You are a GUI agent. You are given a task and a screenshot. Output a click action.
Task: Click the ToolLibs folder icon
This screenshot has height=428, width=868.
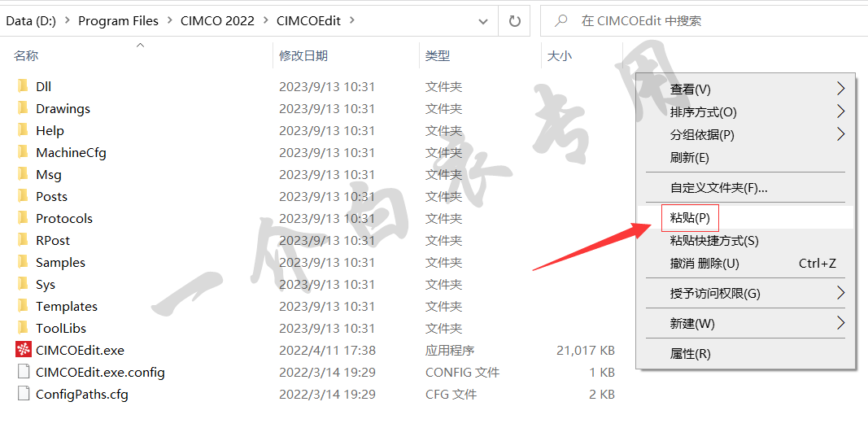pos(23,328)
